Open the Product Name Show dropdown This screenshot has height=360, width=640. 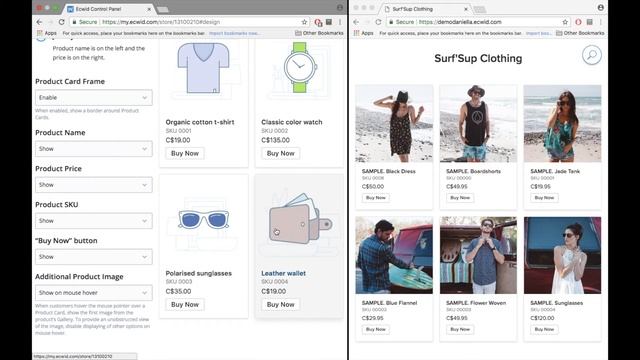pos(93,149)
